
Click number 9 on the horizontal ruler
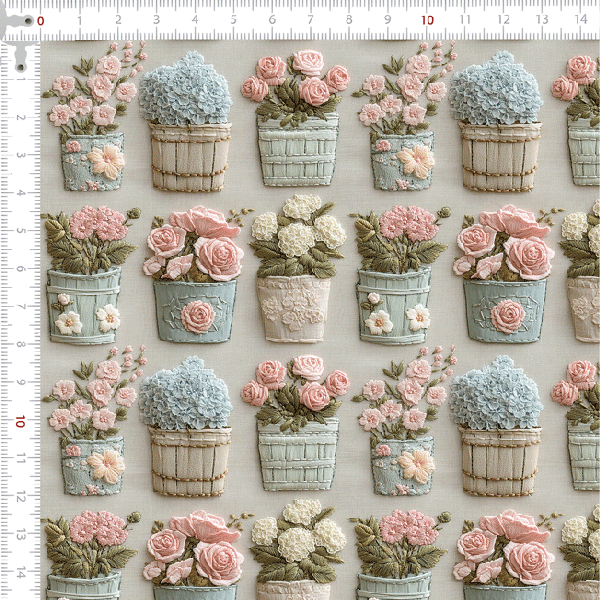coord(388,20)
